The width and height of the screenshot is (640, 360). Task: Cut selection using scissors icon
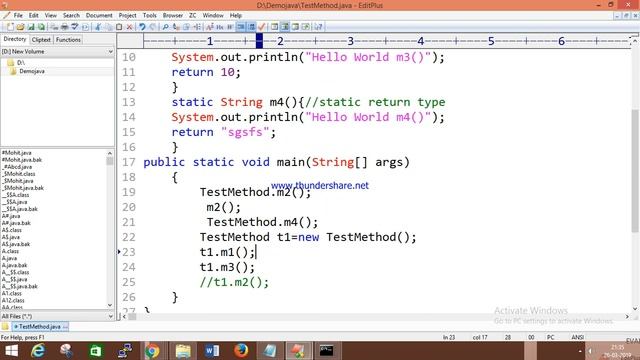click(98, 27)
